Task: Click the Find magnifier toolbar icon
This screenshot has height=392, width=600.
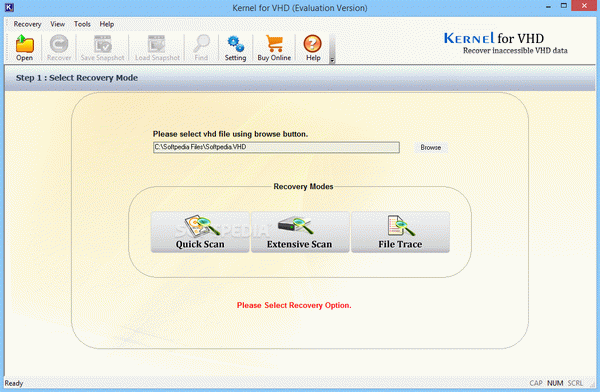Action: [201, 48]
